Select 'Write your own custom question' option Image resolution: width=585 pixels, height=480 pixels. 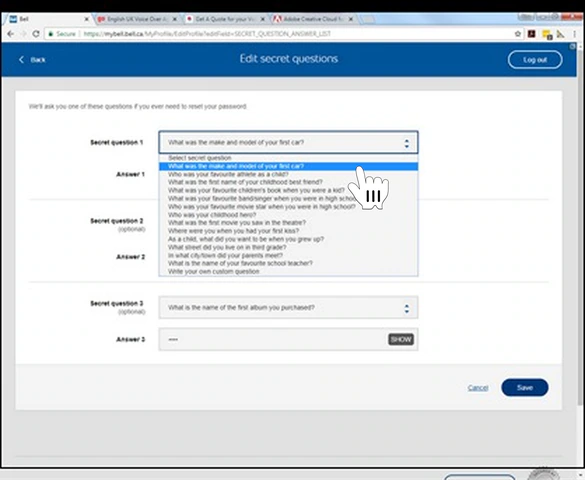288,272
